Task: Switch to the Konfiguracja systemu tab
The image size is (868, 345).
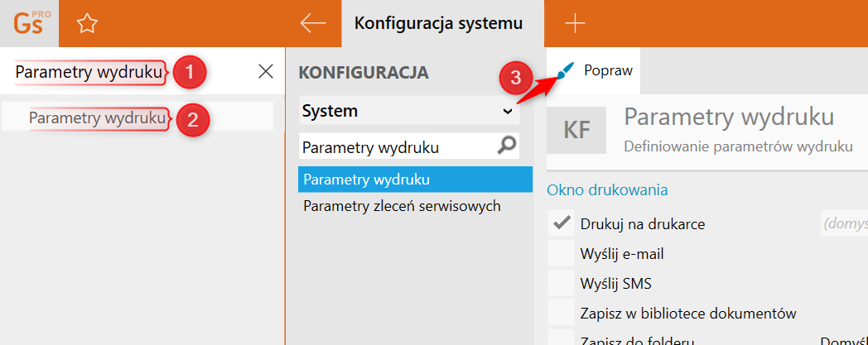Action: click(438, 23)
